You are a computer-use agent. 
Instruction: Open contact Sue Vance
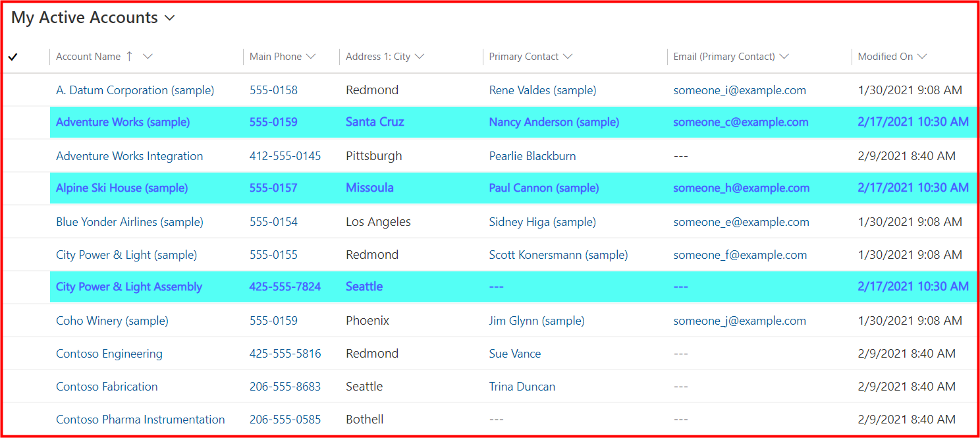point(515,354)
